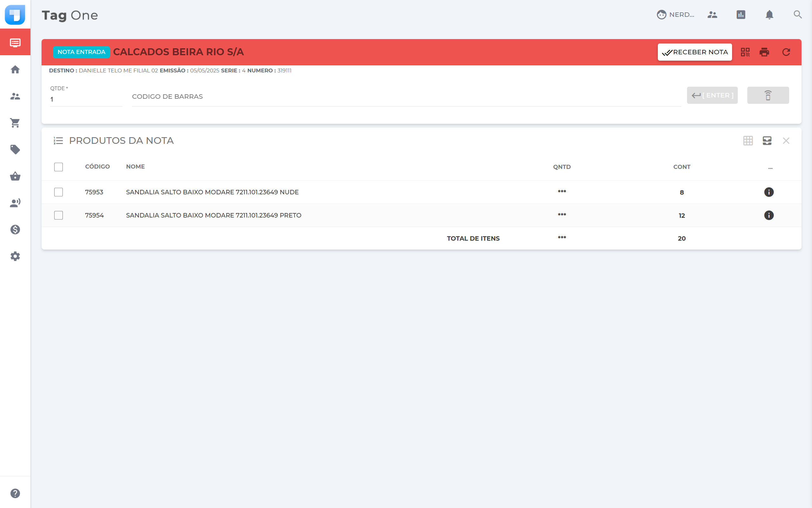Image resolution: width=812 pixels, height=508 pixels.
Task: Click the CONT value 12
Action: [681, 216]
